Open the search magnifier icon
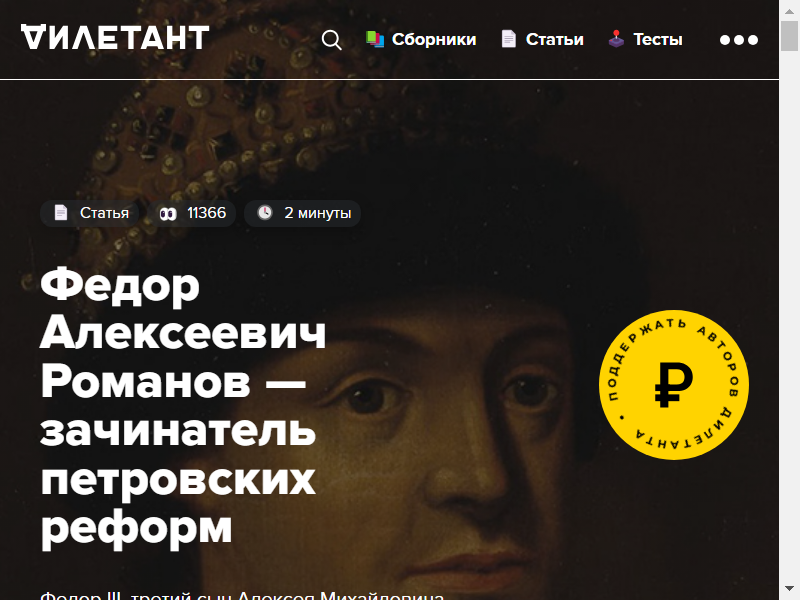Screen dimensions: 800x600 (x=332, y=40)
